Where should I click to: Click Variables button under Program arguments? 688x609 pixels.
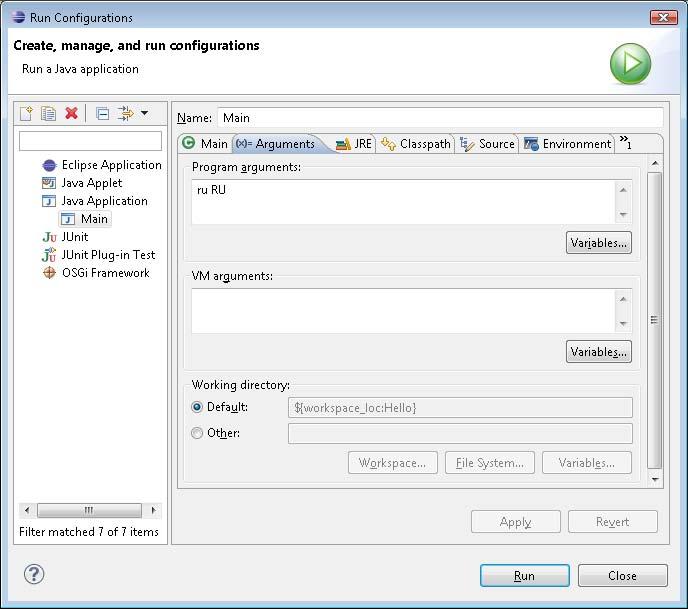point(598,243)
